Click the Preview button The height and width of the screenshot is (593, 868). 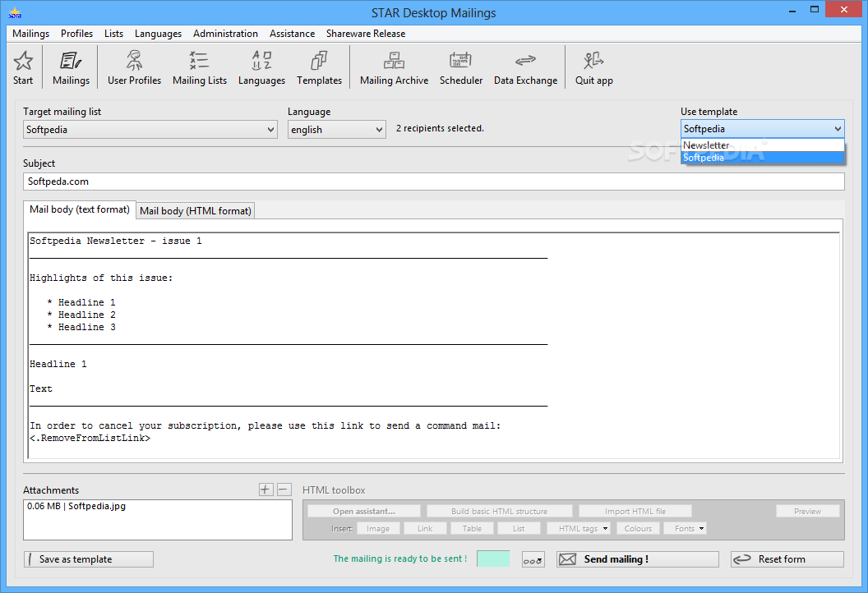click(808, 511)
